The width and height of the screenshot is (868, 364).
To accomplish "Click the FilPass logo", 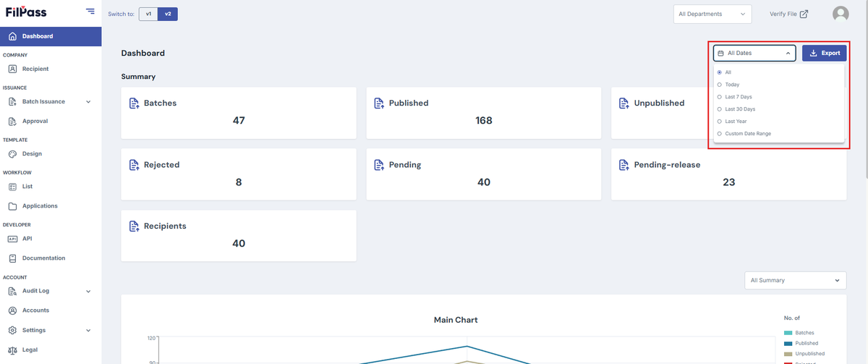I will coord(26,12).
